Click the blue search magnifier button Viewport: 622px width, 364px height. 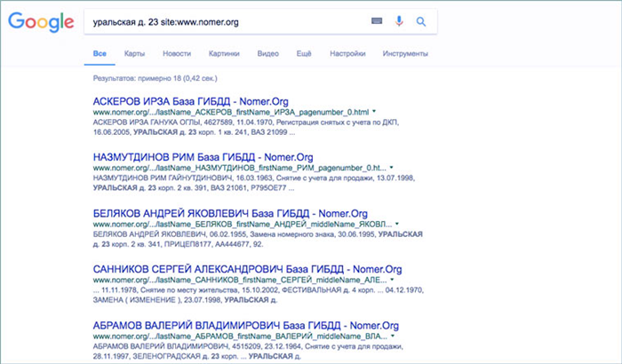(x=421, y=21)
